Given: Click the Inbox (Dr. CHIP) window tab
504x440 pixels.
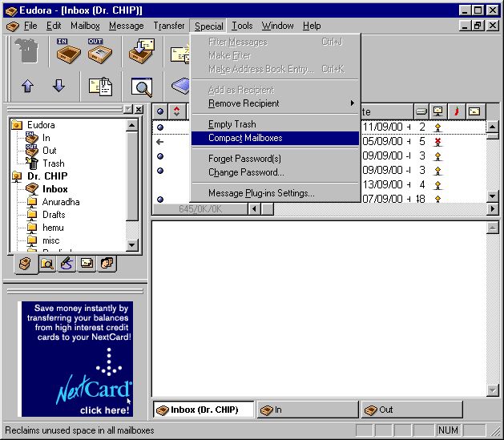Looking at the screenshot, I should tap(204, 410).
